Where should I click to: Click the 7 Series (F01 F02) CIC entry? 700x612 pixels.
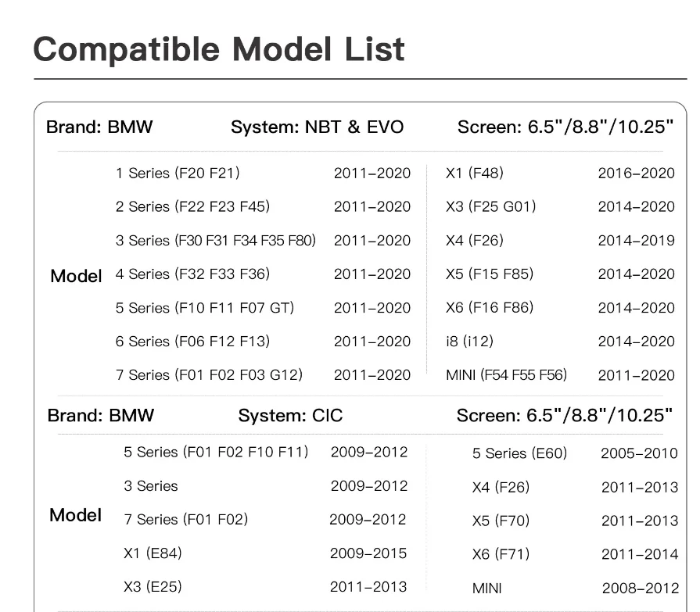185,519
